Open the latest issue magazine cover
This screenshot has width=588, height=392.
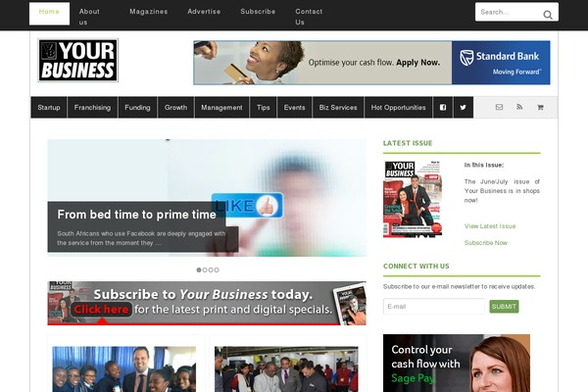pyautogui.click(x=413, y=199)
